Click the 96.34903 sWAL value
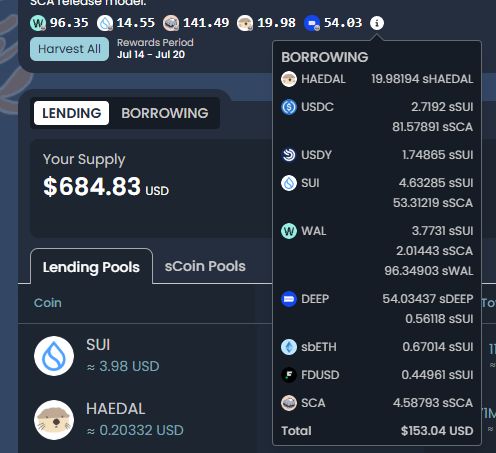496x453 pixels. coord(429,271)
